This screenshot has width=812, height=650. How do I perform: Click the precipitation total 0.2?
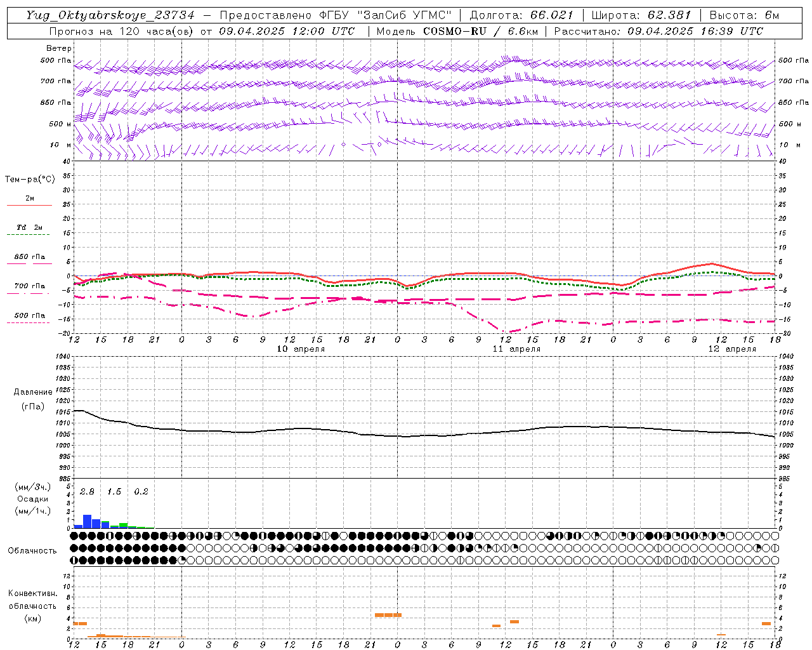pyautogui.click(x=141, y=492)
